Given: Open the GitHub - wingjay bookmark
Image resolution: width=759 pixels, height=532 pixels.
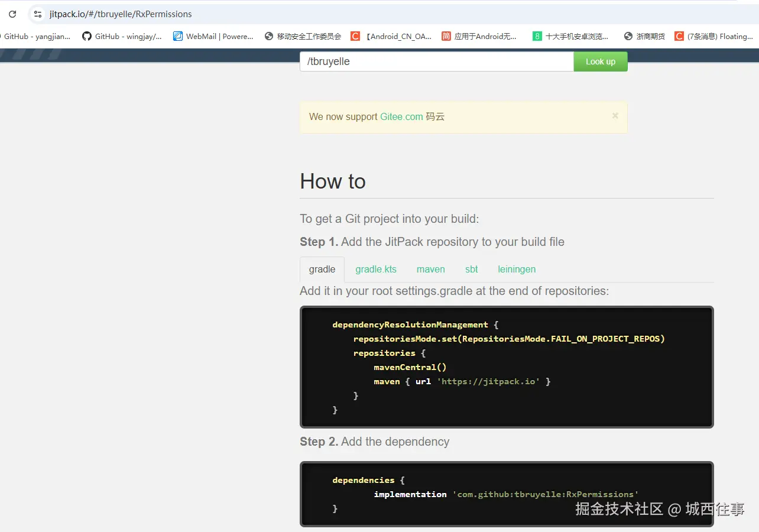Looking at the screenshot, I should click(122, 36).
